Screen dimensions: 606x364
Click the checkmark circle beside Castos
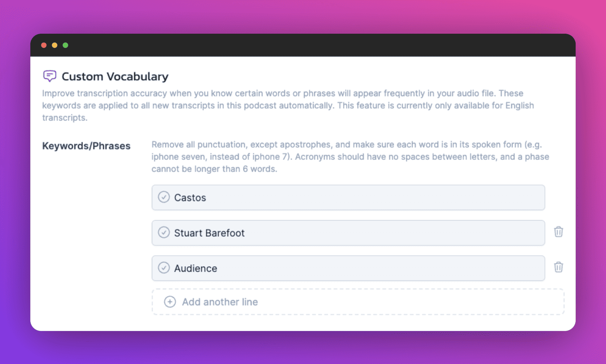tap(163, 197)
